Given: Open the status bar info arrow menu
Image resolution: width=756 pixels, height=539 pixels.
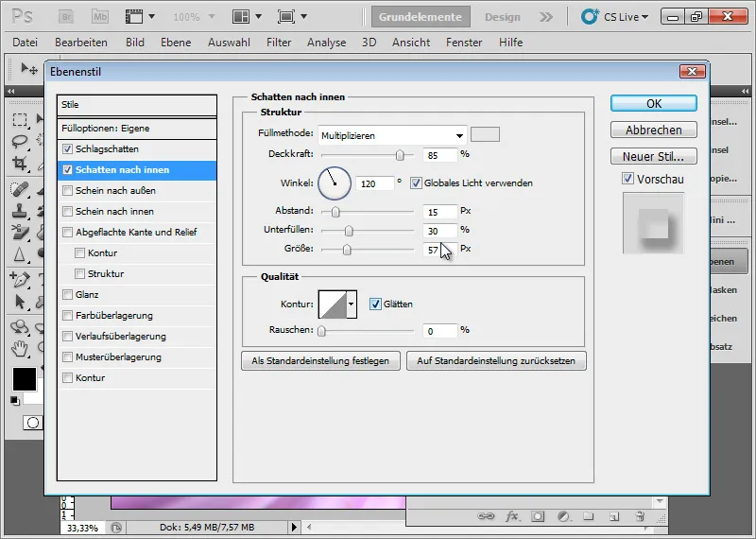Looking at the screenshot, I should (294, 528).
